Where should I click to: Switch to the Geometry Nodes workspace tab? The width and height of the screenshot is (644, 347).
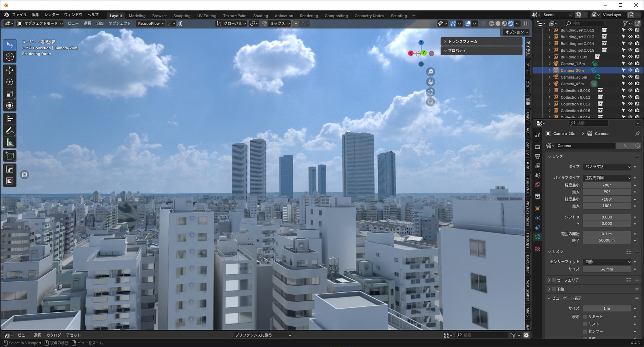[369, 16]
